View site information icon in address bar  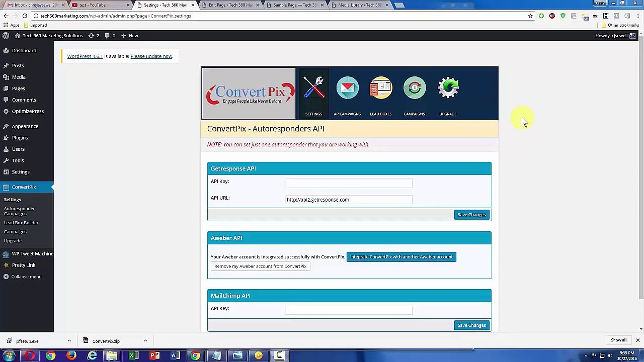tap(36, 16)
